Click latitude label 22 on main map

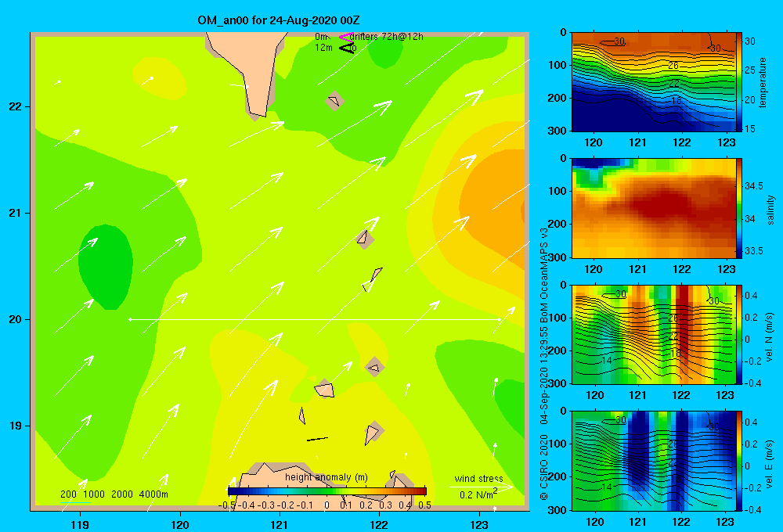point(16,107)
